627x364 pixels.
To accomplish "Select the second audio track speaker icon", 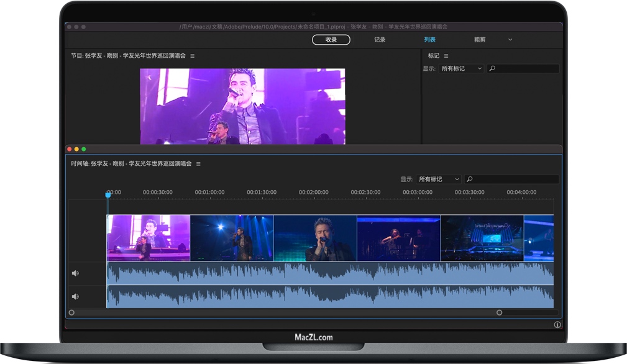I will tap(75, 296).
